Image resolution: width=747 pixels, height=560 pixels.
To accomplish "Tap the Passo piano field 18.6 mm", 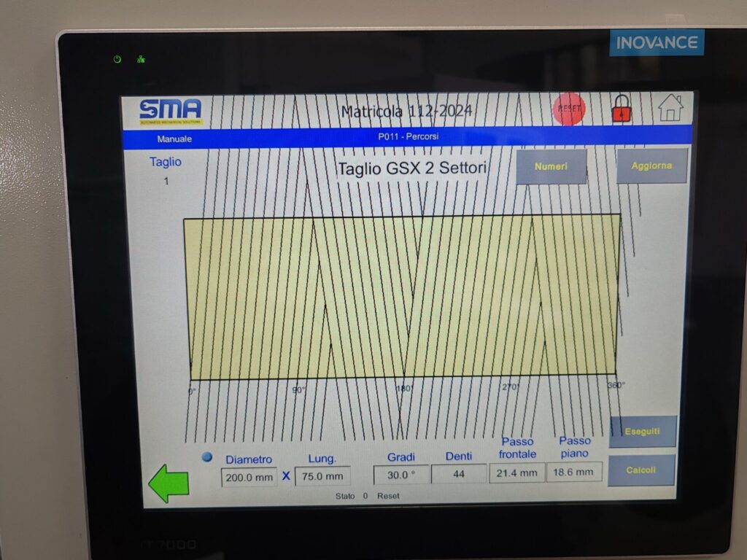I will pos(574,472).
